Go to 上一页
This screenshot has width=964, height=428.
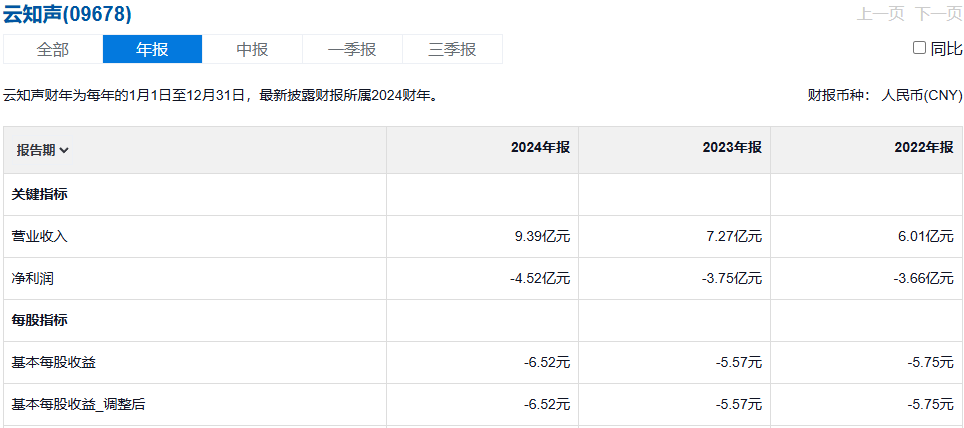(x=880, y=14)
